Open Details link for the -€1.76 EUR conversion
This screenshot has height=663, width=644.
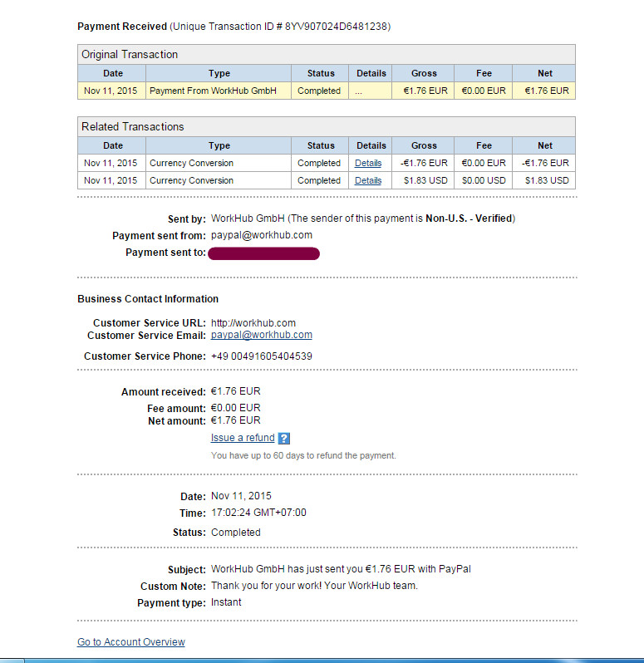(x=368, y=163)
